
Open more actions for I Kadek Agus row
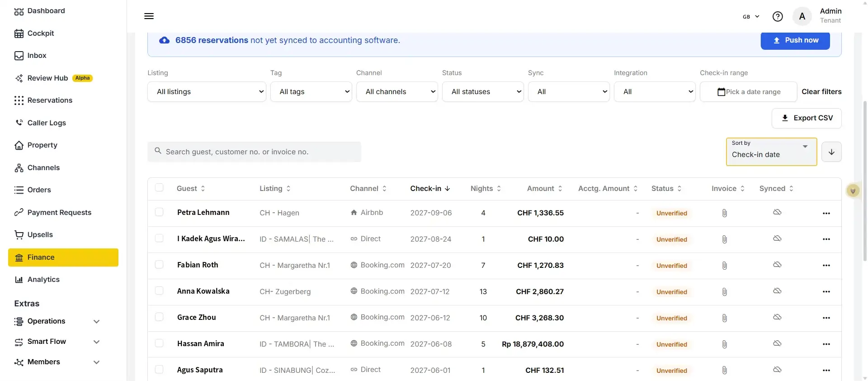(x=826, y=239)
